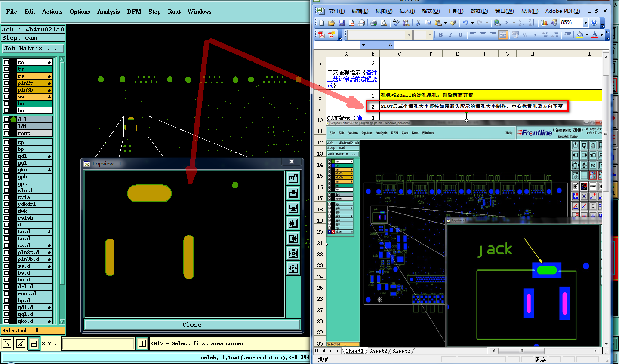Click the Sort Ascending icon
Screen dimensions: 619x364
point(521,23)
